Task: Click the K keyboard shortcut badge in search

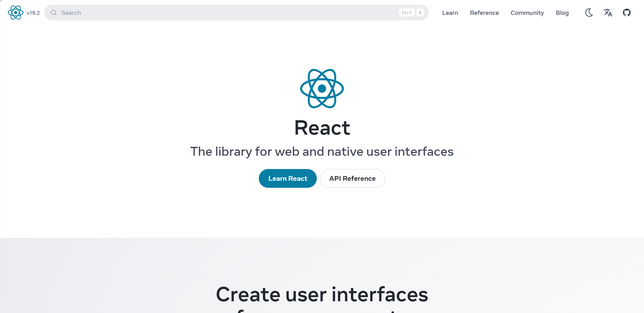Action: 420,12
